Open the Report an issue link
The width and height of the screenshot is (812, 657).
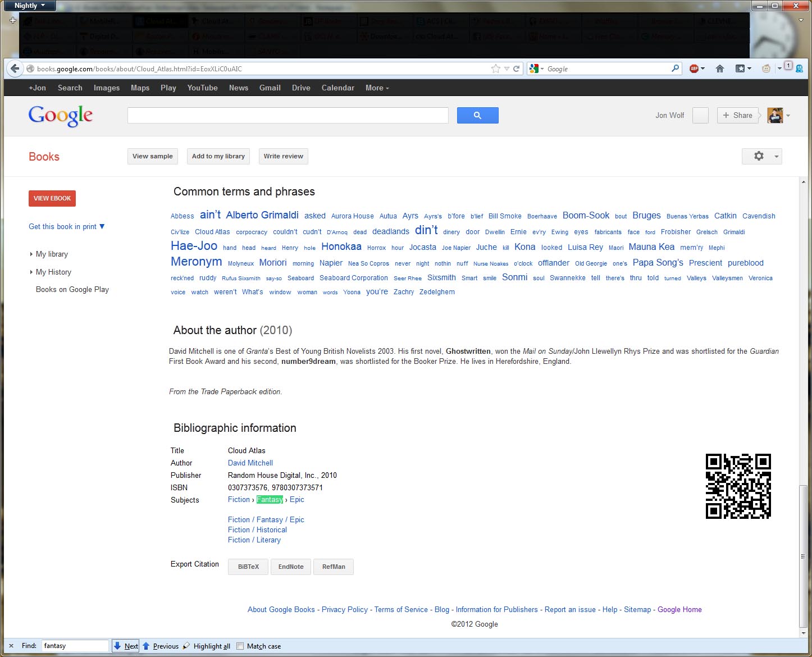(x=570, y=609)
